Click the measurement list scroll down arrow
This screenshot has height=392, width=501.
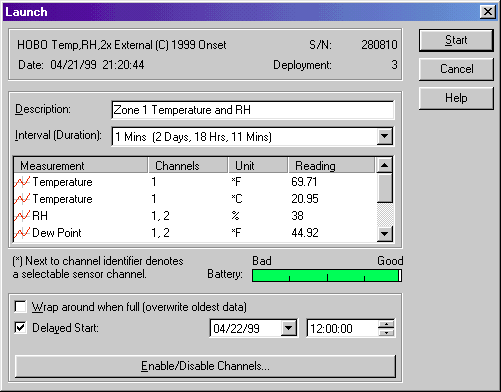tap(384, 234)
